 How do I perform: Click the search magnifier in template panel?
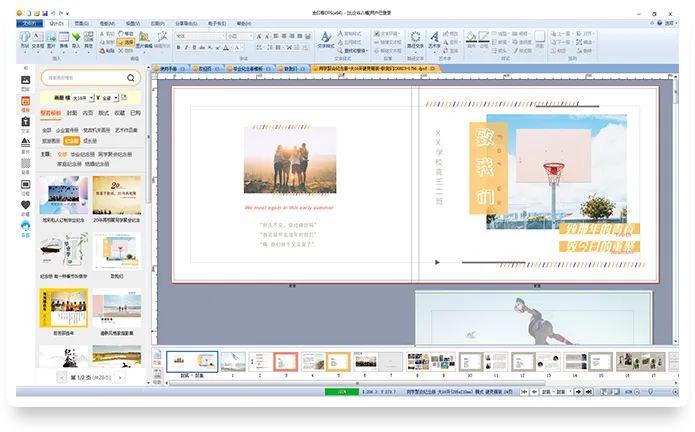131,77
